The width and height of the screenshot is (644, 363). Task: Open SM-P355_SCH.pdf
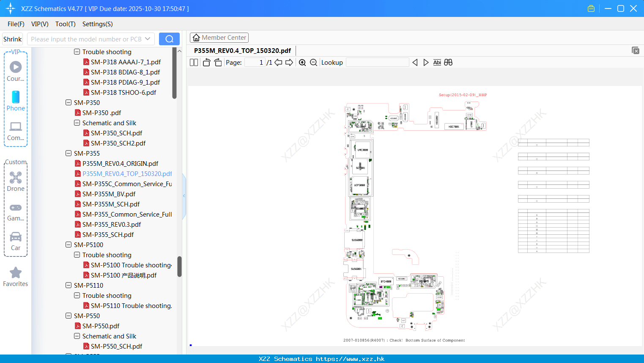[108, 234]
